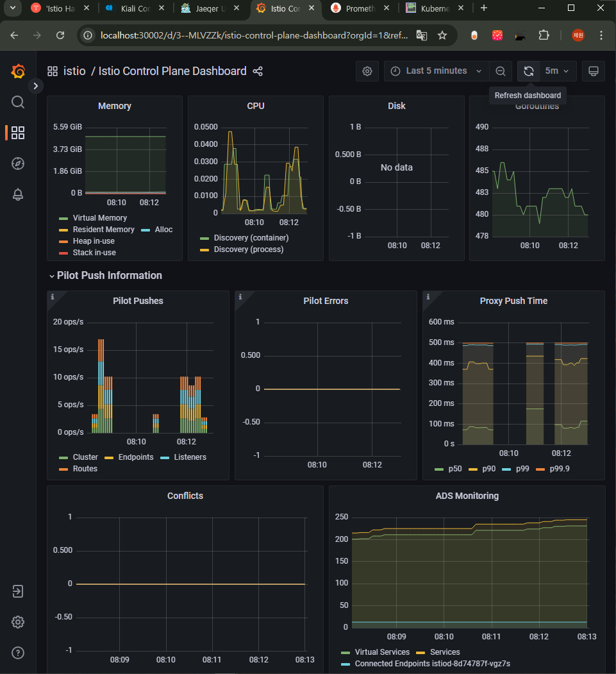Click the Istio Control Plane Dashboard title
This screenshot has width=616, height=674.
click(x=172, y=71)
